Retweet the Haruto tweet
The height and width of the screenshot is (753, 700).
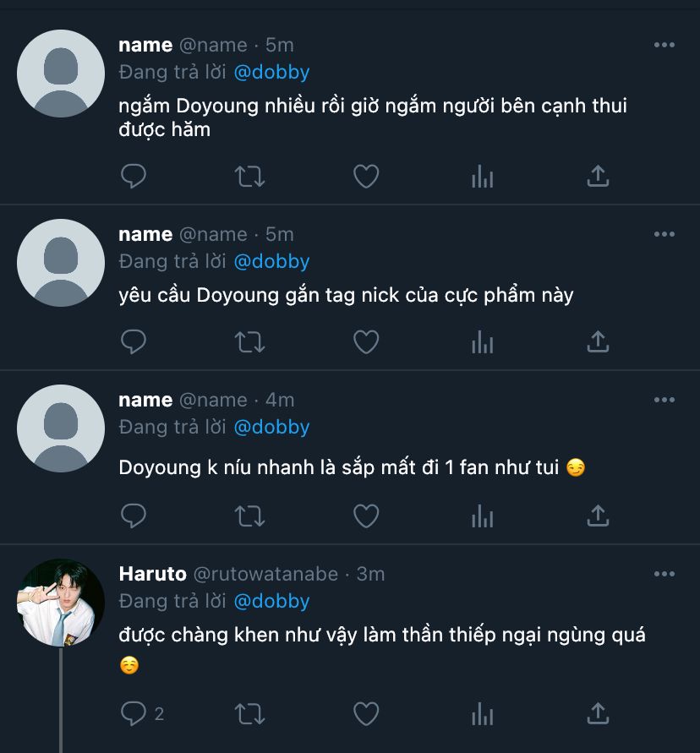pyautogui.click(x=249, y=714)
